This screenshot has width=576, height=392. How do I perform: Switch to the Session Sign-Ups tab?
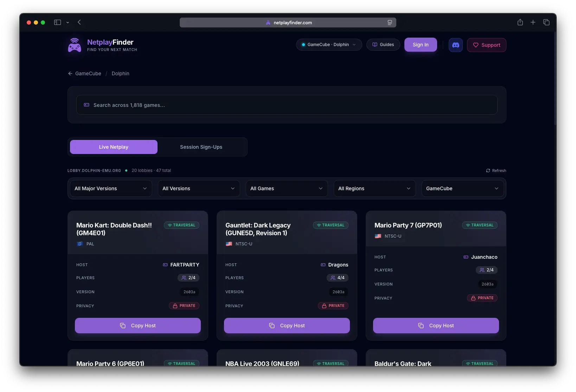201,147
